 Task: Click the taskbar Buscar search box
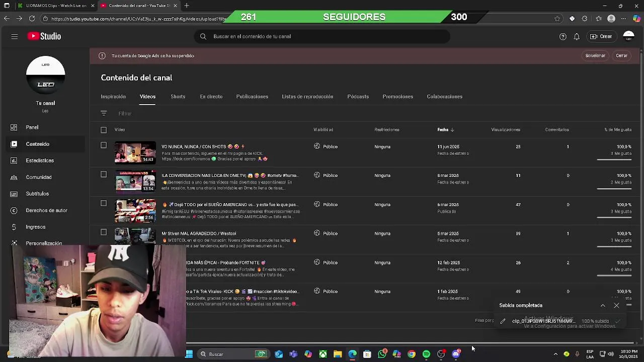pos(232,354)
